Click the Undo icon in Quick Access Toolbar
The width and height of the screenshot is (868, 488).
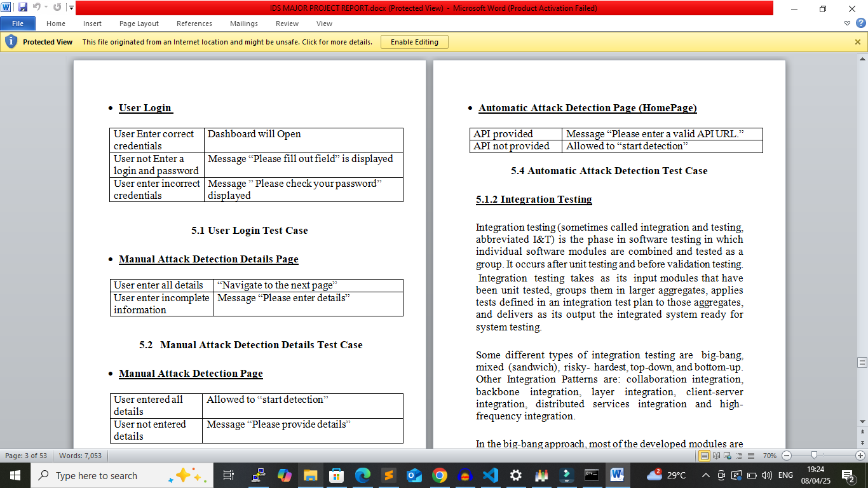point(36,8)
